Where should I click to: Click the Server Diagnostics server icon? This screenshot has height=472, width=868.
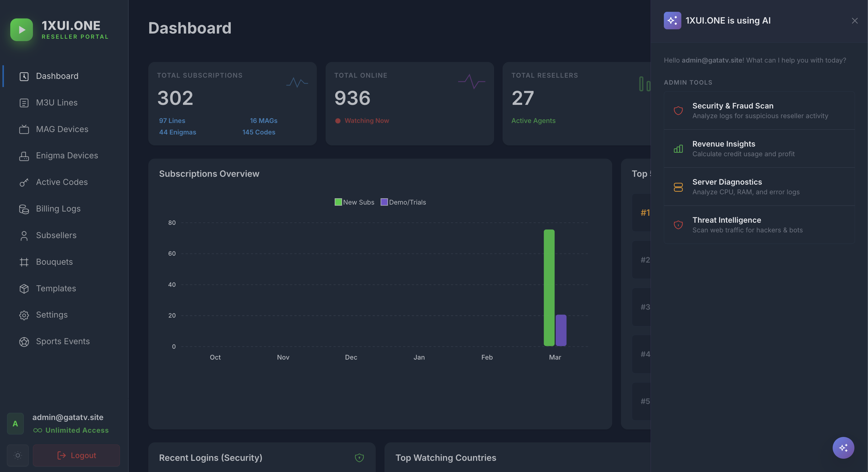(678, 187)
